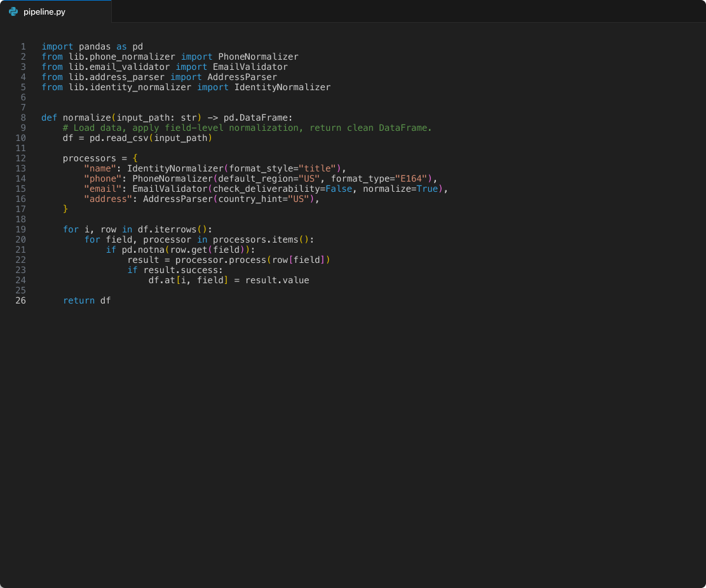Click line number 8 in gutter
The width and height of the screenshot is (706, 588).
click(23, 118)
